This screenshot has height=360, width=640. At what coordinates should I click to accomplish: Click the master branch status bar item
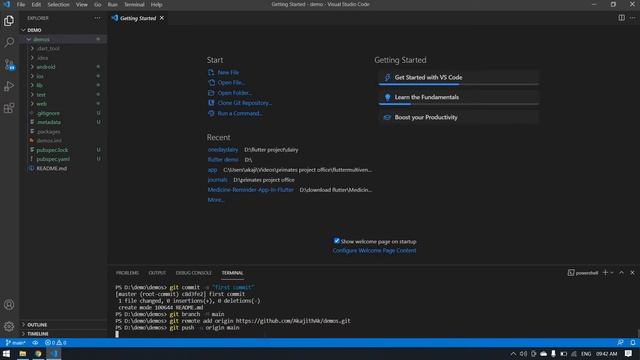click(16, 342)
